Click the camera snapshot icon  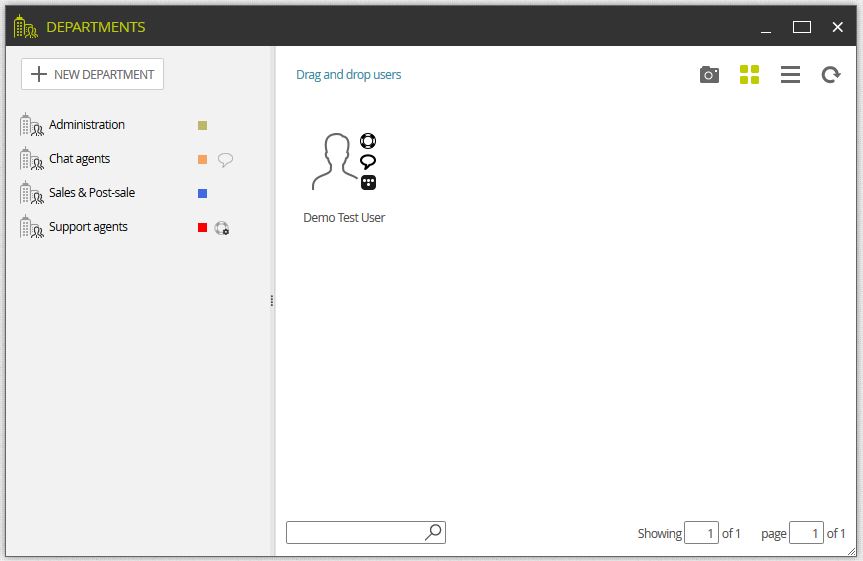point(709,74)
